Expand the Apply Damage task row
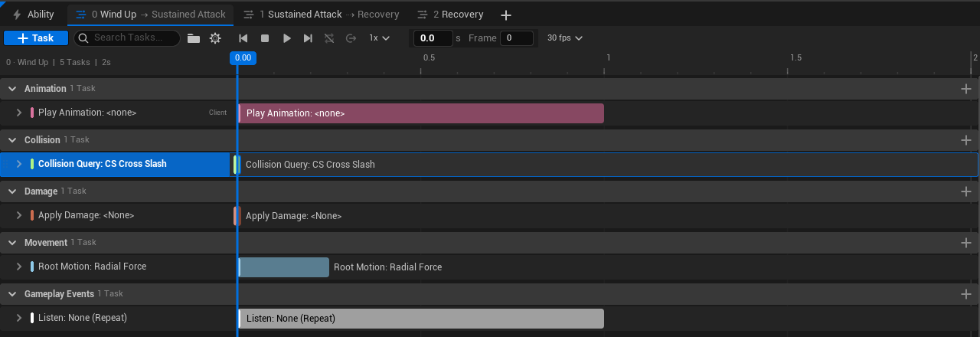Viewport: 980px width, 337px height. coord(19,215)
